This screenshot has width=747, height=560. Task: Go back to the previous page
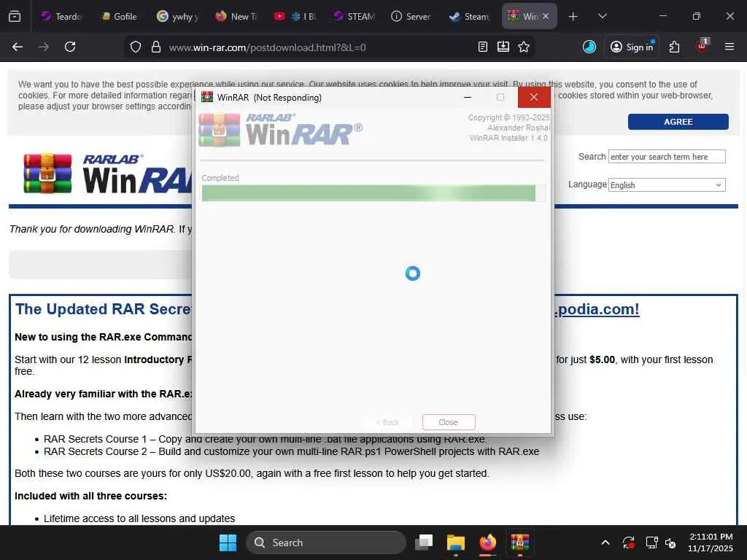[18, 47]
